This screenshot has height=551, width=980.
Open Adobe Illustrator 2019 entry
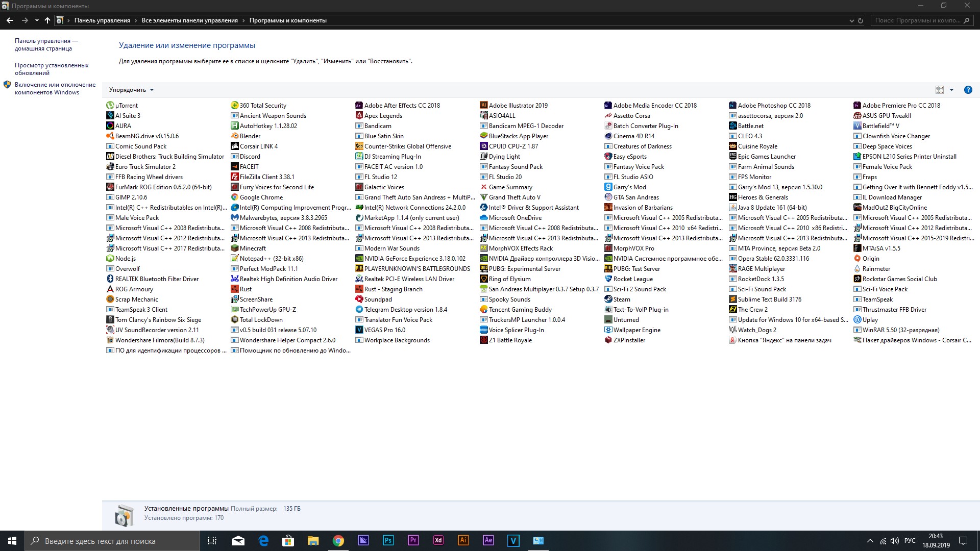518,105
